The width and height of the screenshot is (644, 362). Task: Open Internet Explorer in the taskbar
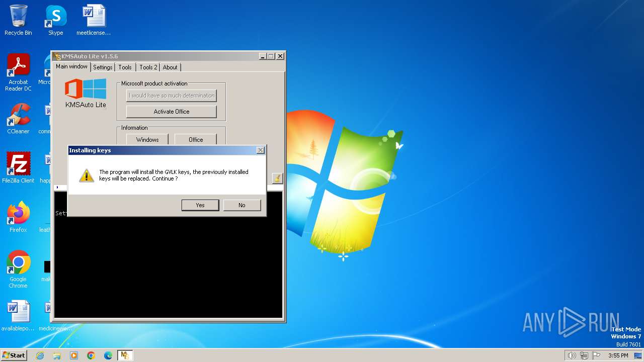pyautogui.click(x=40, y=355)
